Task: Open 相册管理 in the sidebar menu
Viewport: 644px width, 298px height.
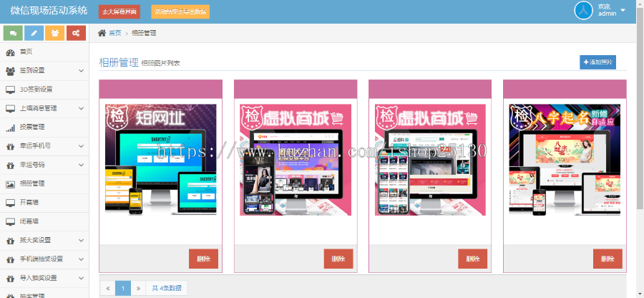Action: point(31,183)
